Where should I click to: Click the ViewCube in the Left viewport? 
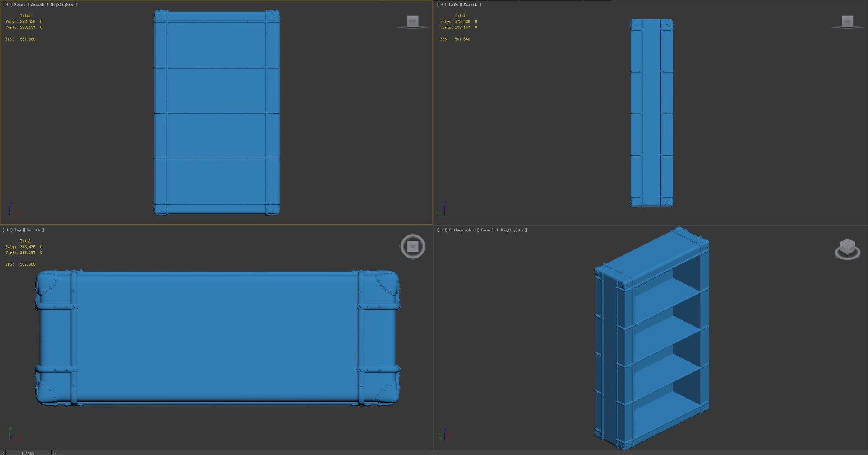(847, 22)
